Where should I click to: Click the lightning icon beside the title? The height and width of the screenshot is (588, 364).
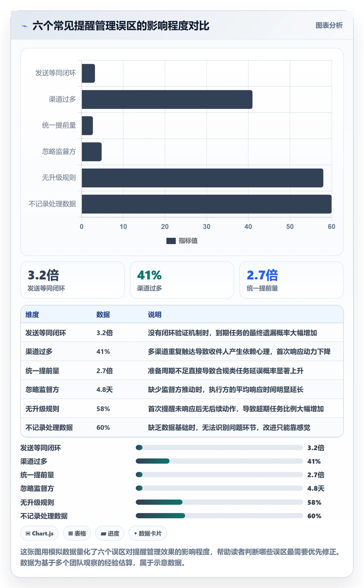coord(25,26)
